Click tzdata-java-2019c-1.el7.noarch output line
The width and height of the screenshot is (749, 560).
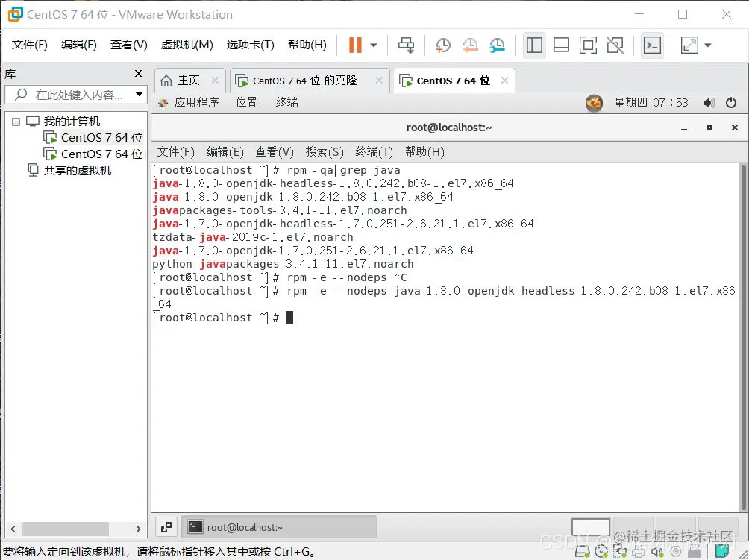click(253, 237)
